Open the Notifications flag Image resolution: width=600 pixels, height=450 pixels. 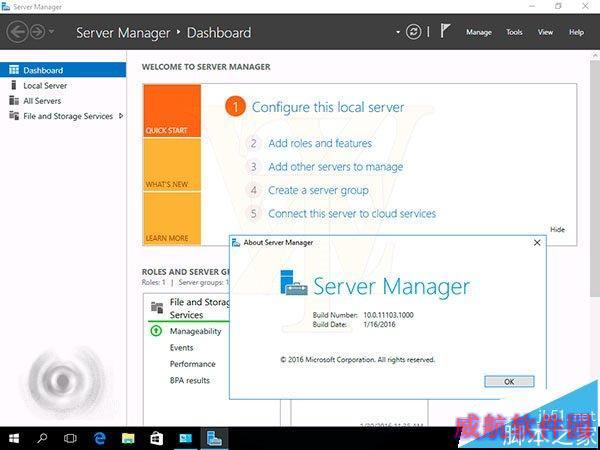445,31
